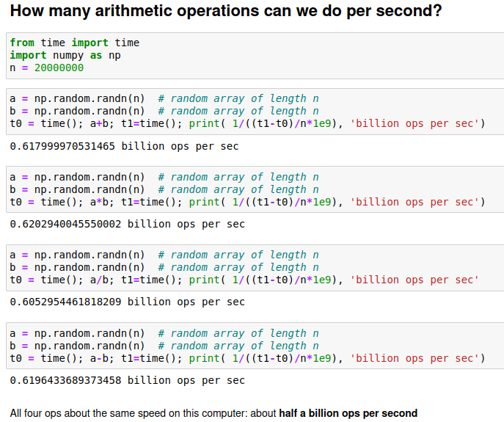Click the comment on line b of a-b cell
504x422 pixels.
pos(238,346)
